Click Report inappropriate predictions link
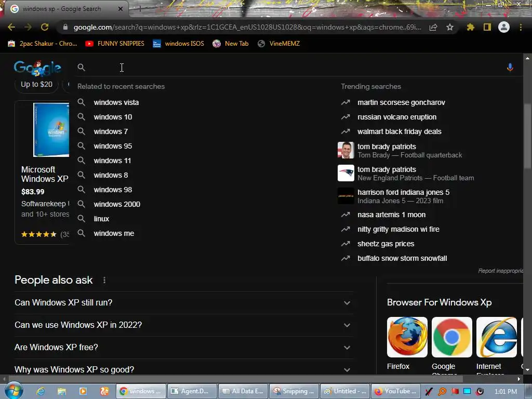Screen dimensions: 532x399 501,271
